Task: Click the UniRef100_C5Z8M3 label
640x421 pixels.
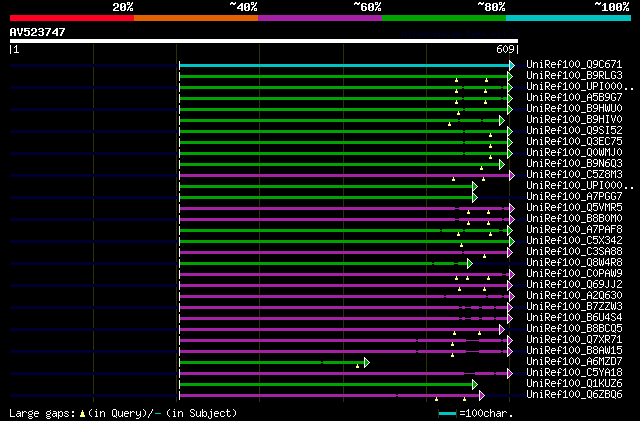Action: click(574, 175)
